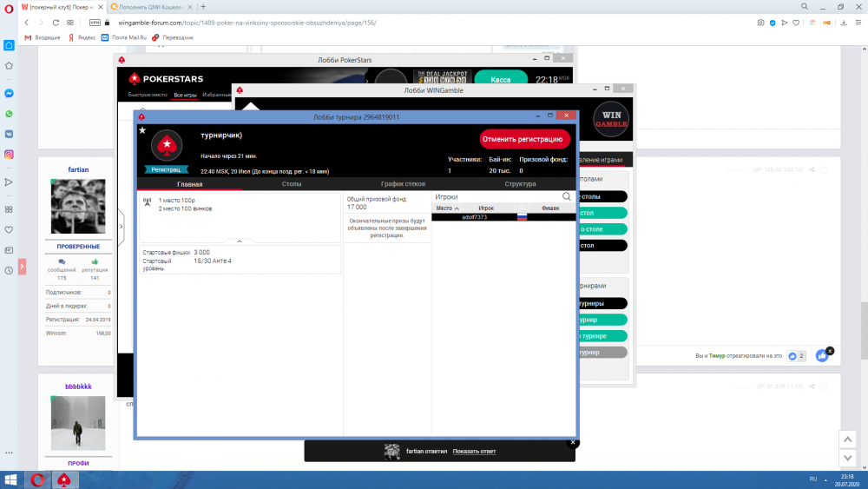Open Касса button in PokerStars lobby
The width and height of the screenshot is (868, 489).
coord(501,80)
